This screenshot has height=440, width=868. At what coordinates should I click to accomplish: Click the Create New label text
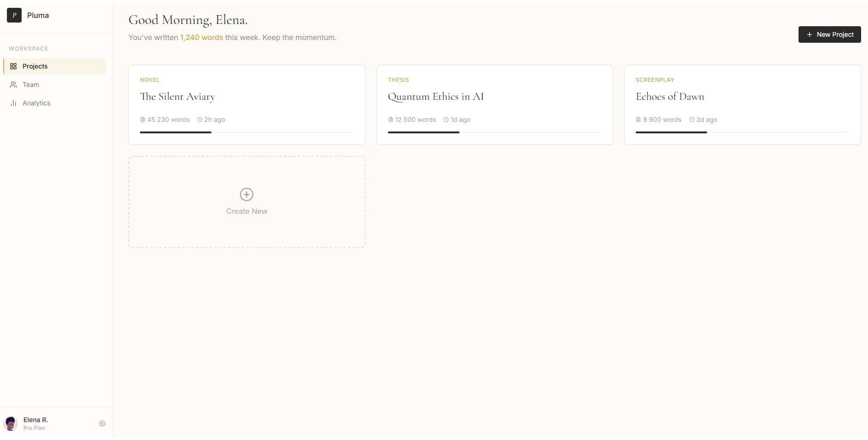tap(247, 211)
